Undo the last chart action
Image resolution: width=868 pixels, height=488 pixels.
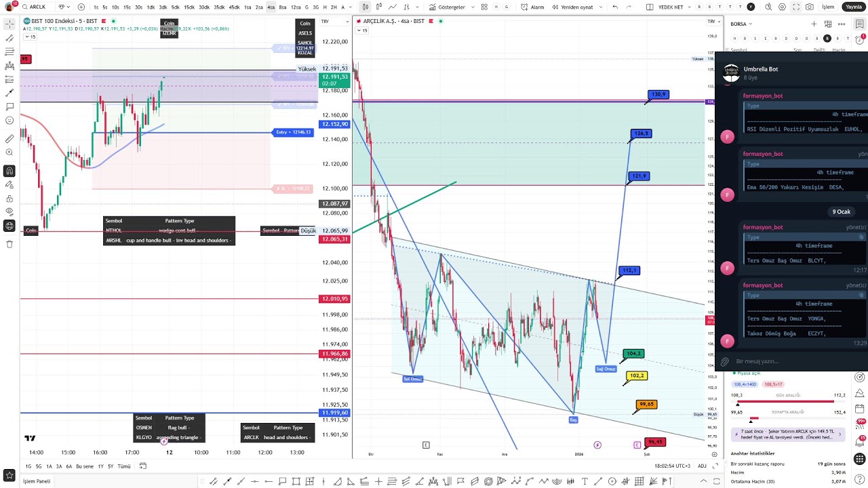(615, 7)
